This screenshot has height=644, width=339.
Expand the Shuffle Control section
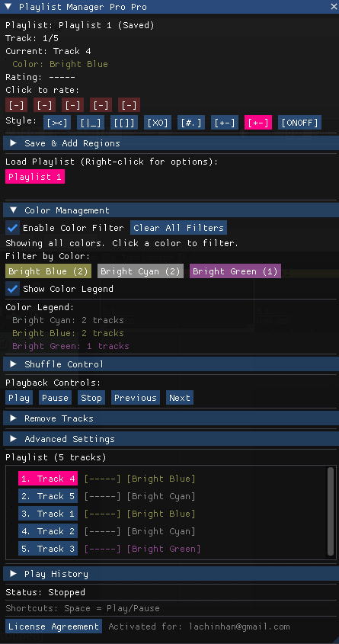pyautogui.click(x=171, y=364)
